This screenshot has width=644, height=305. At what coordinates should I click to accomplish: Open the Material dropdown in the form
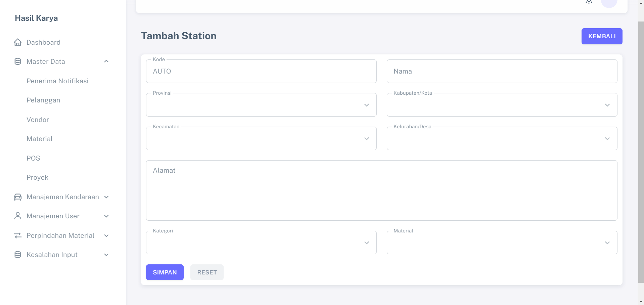coord(502,243)
